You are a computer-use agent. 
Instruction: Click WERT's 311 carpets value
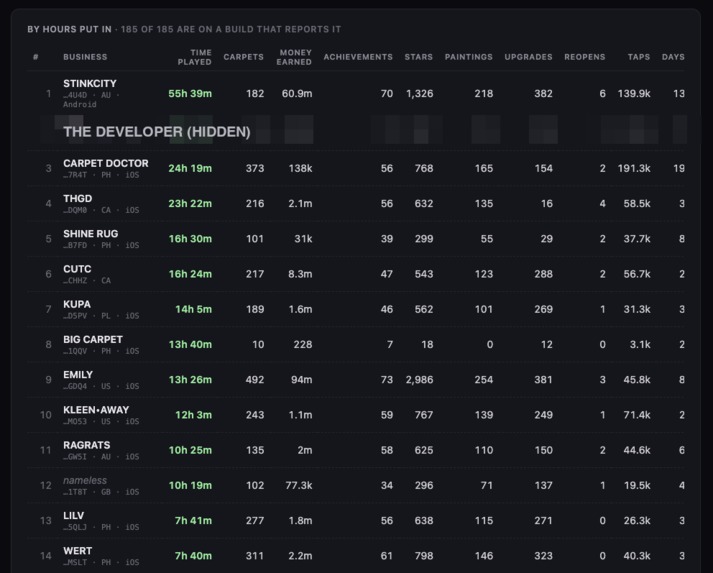[255, 556]
